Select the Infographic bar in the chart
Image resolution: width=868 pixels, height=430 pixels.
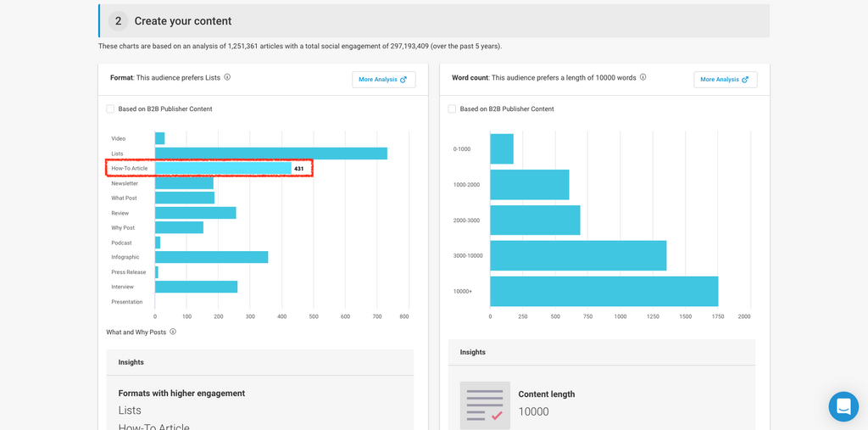click(x=211, y=257)
